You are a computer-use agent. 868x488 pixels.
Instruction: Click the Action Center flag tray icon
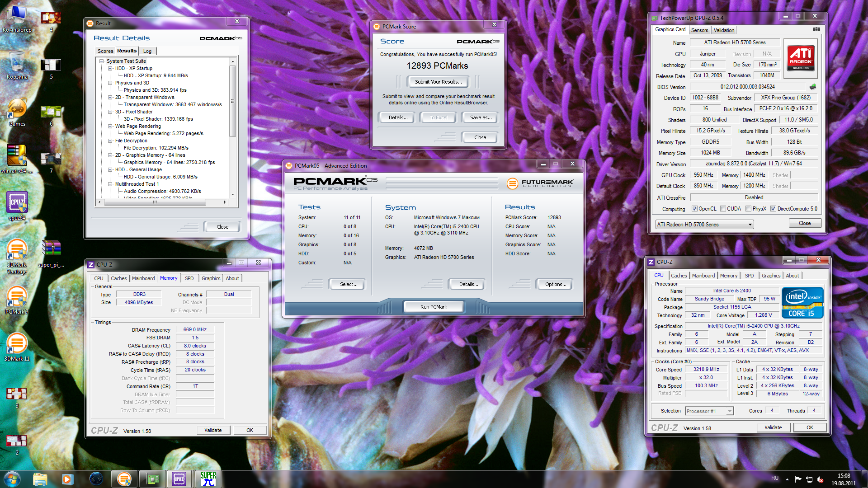(798, 479)
